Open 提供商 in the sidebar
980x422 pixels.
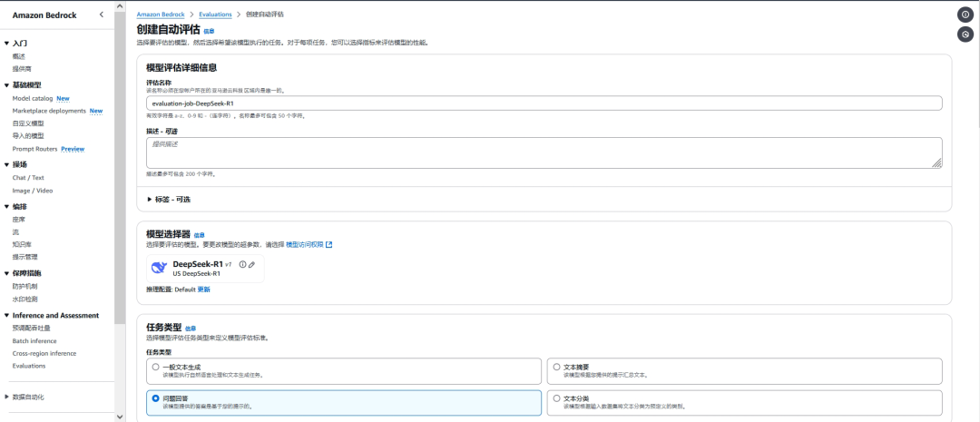[x=22, y=69]
